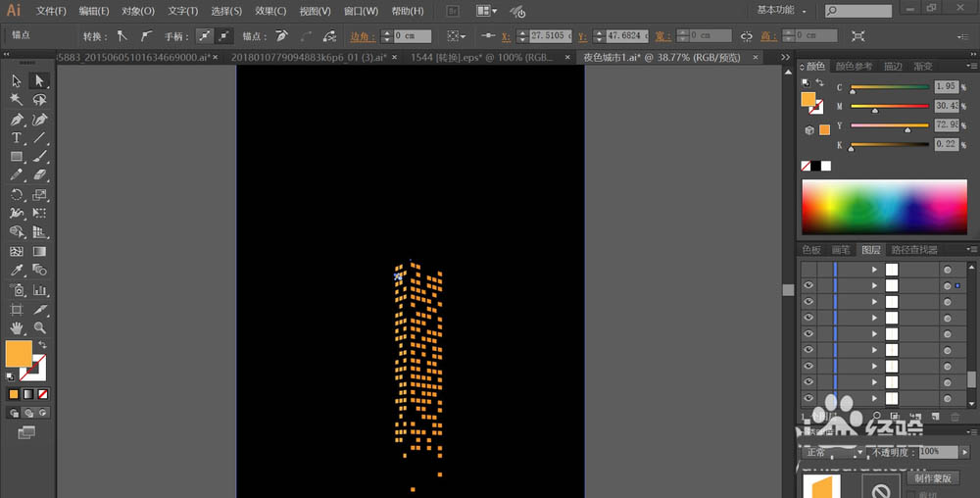Expand the hidden top layer's disclosure triangle
The width and height of the screenshot is (980, 498).
[x=874, y=270]
